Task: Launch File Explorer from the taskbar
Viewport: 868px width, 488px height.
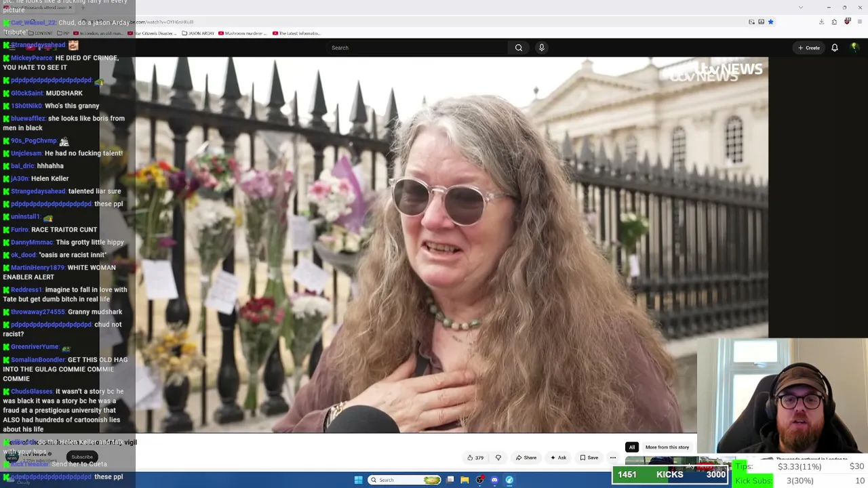Action: pos(465,480)
